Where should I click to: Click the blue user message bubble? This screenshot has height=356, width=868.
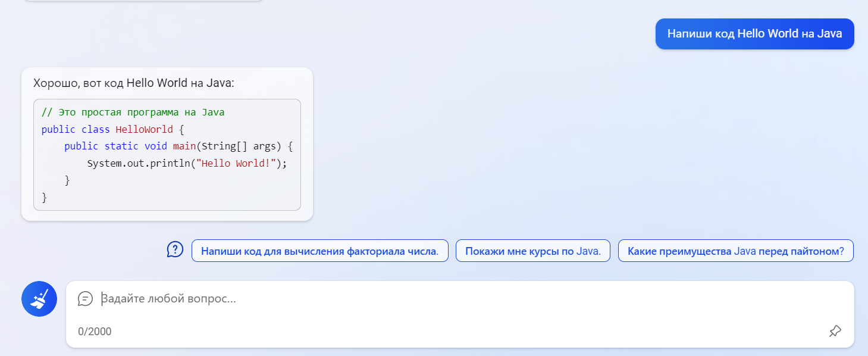754,34
